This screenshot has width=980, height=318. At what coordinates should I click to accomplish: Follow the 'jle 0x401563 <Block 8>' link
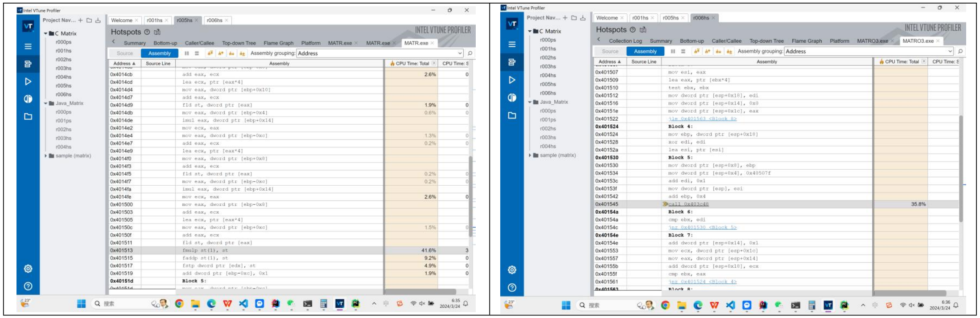click(x=702, y=119)
